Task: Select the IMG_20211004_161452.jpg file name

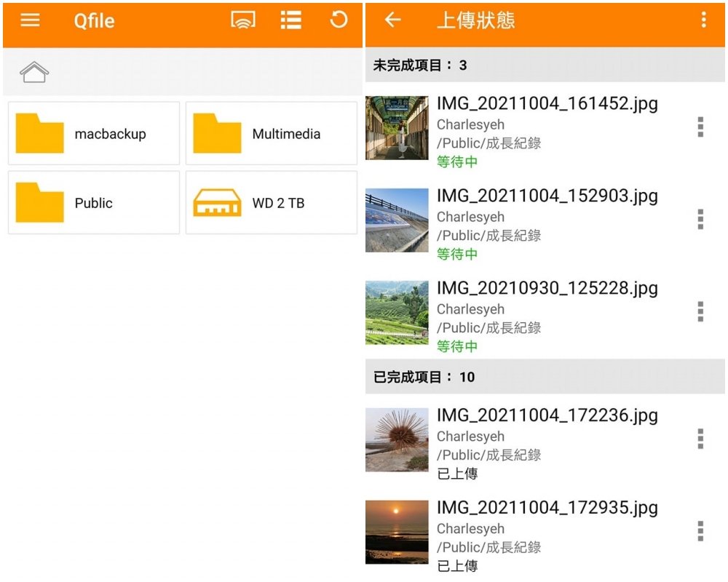Action: 547,103
